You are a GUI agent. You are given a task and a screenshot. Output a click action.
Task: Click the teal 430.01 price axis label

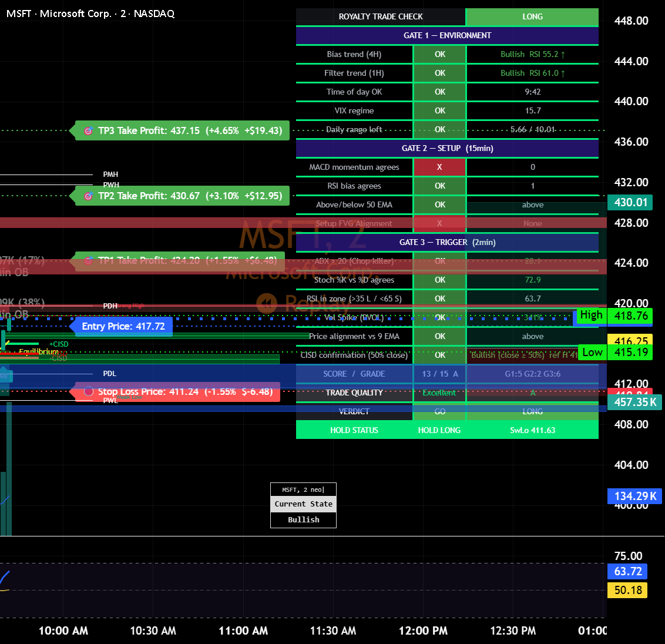630,202
